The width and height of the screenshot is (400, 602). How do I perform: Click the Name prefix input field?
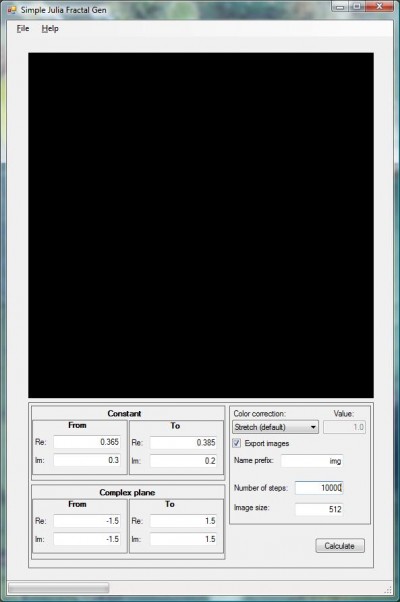pos(312,461)
